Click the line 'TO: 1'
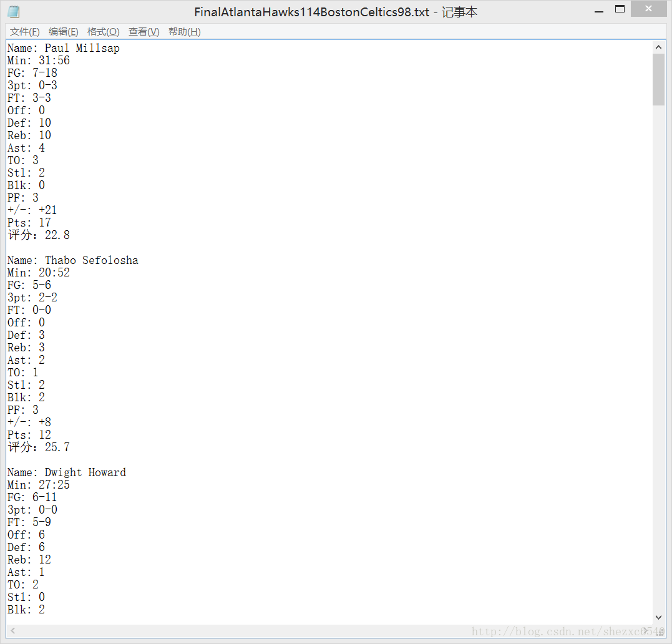 click(x=23, y=373)
